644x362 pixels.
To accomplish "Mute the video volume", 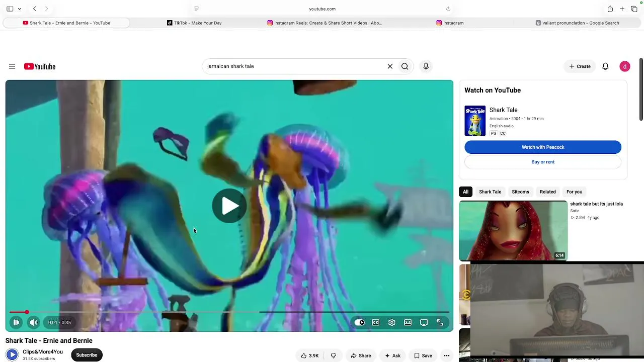I will 33,322.
